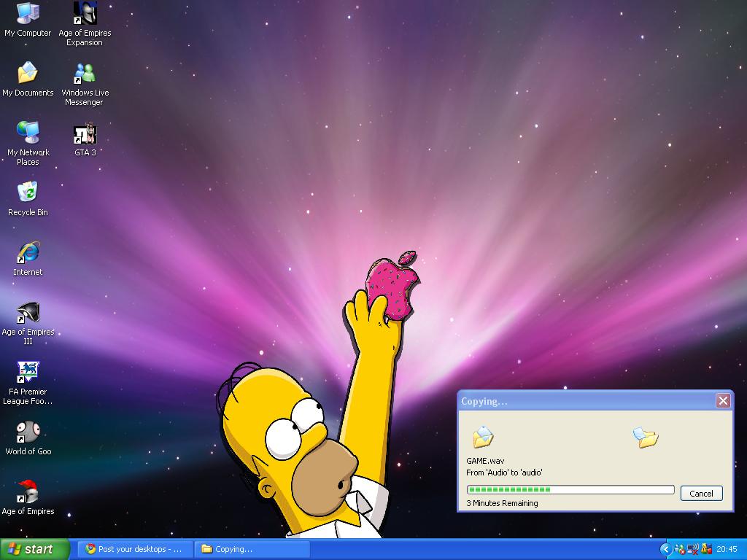Select the GTA 3 shortcut
Screen dimensions: 747x560
(85, 139)
